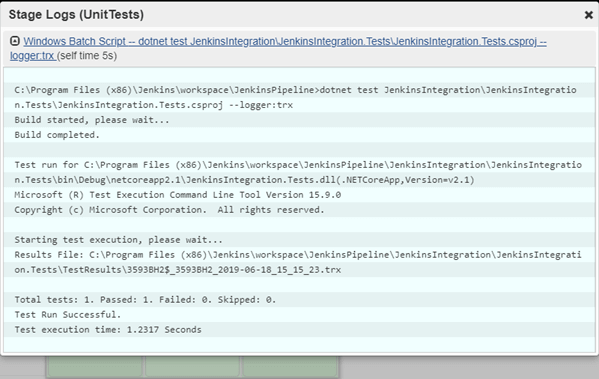
Task: Open the Windows Batch Script dotnet test link
Action: click(285, 41)
